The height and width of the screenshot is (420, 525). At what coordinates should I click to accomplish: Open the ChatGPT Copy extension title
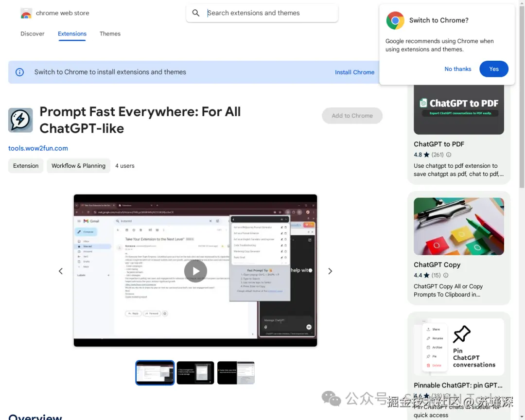437,265
